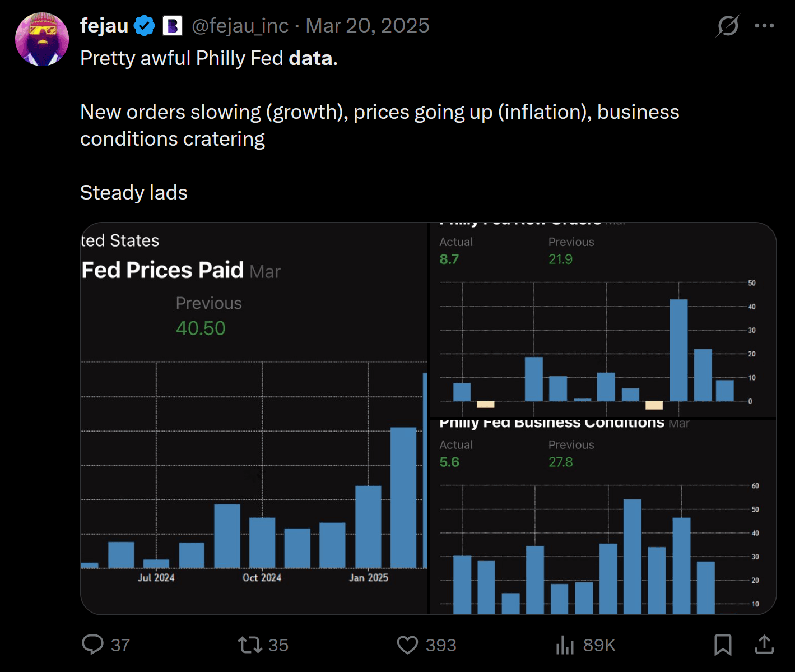Click the Mar 20, 2025 timestamp
This screenshot has width=795, height=672.
(368, 26)
